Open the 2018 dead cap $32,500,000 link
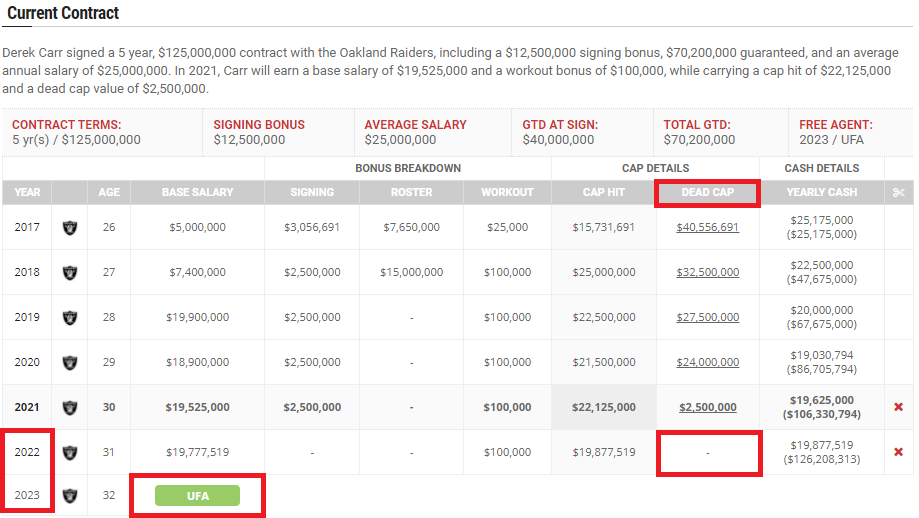Image resolution: width=919 pixels, height=518 pixels. 707,272
